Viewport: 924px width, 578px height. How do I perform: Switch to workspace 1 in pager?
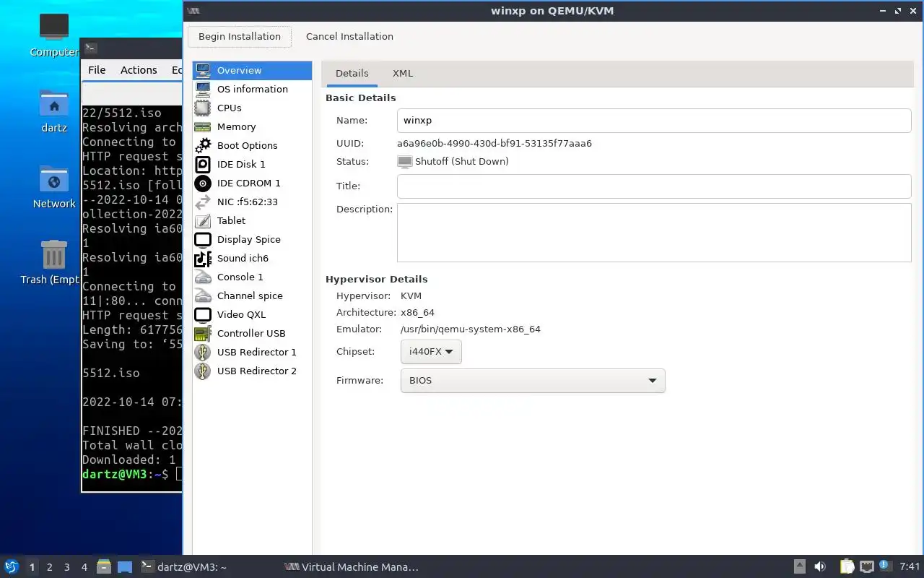[x=32, y=567]
